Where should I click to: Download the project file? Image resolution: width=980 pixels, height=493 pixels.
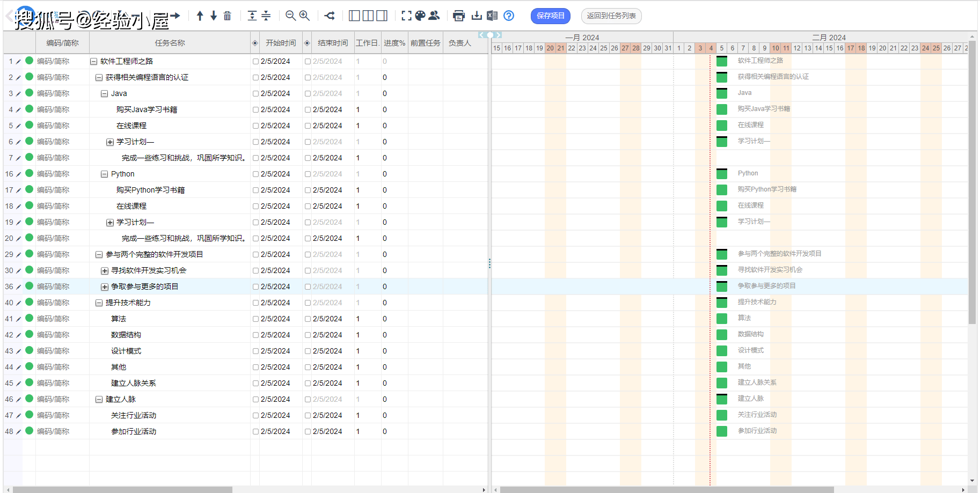(477, 16)
